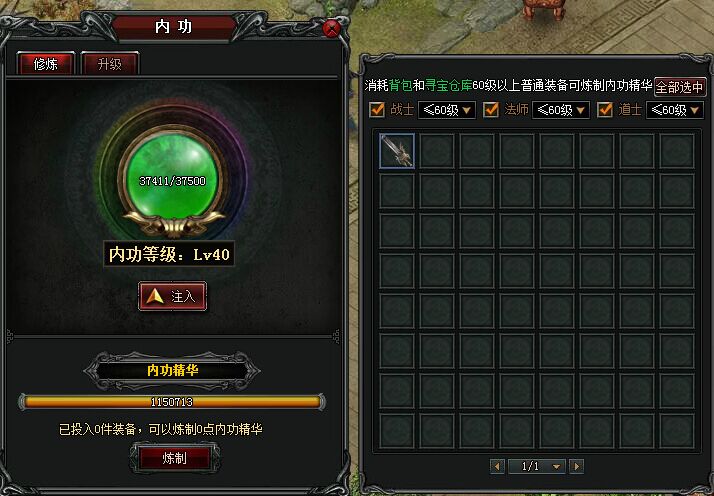Uncheck the 法师 class checkbox
The width and height of the screenshot is (714, 496).
[x=491, y=110]
